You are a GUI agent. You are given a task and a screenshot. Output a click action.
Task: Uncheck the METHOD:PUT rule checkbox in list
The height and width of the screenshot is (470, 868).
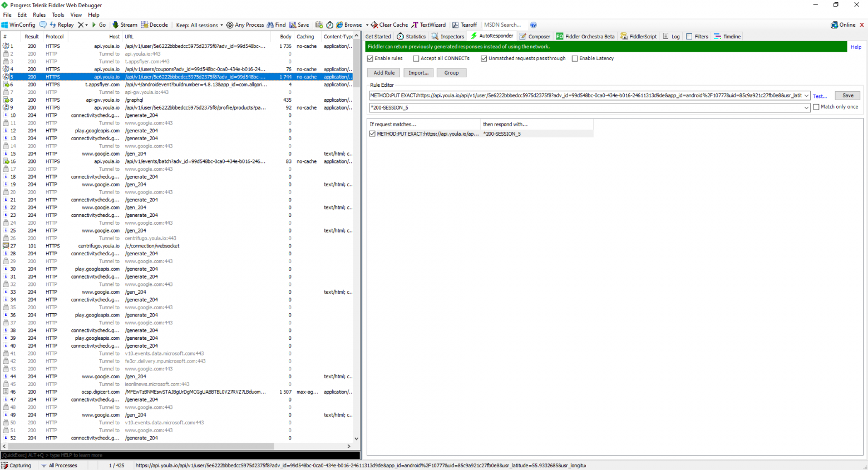coord(372,134)
